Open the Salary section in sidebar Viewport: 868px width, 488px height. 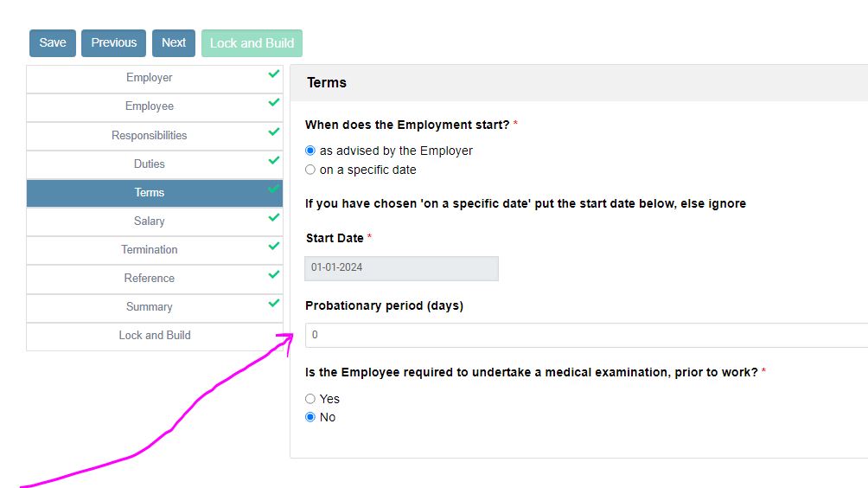tap(150, 222)
